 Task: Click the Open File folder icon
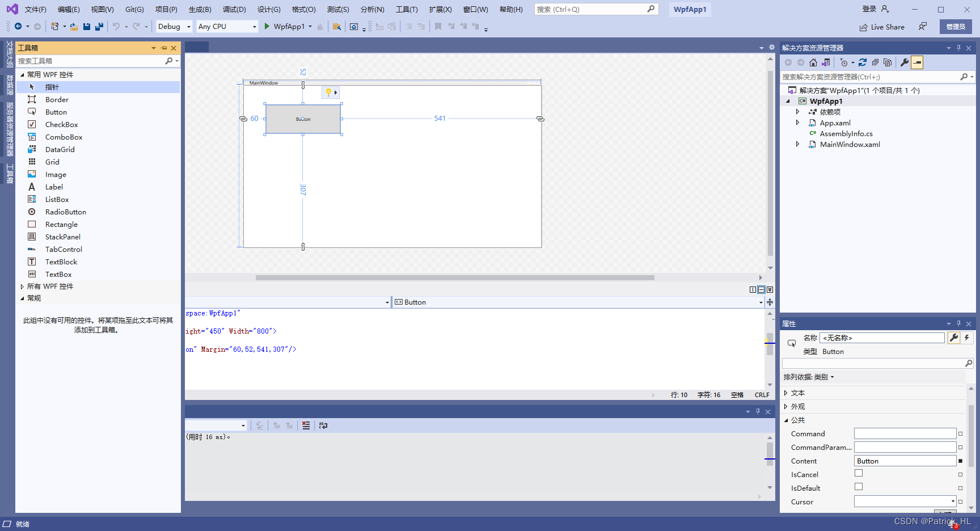(x=74, y=27)
